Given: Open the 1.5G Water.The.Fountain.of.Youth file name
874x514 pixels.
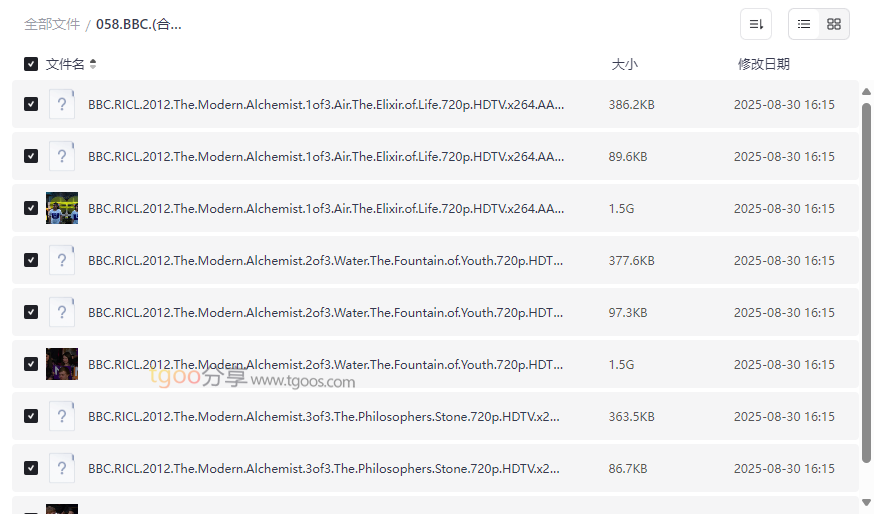Looking at the screenshot, I should pos(325,364).
